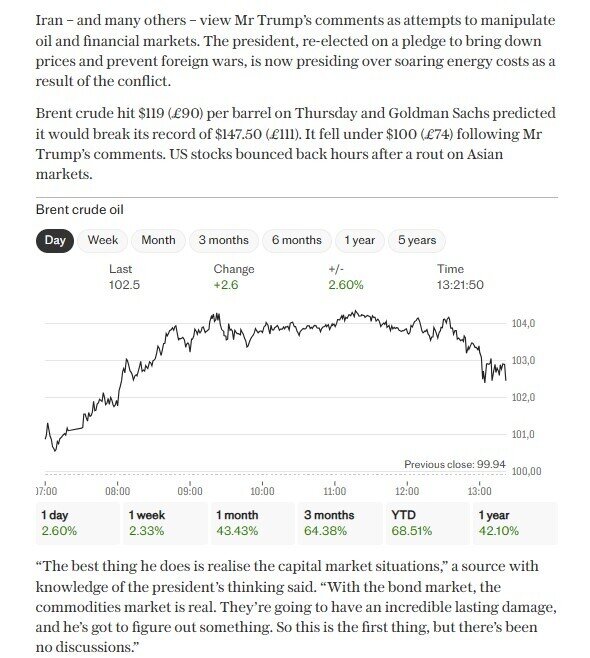Image resolution: width=590 pixels, height=658 pixels.
Task: Switch chart to Week view
Action: 102,240
